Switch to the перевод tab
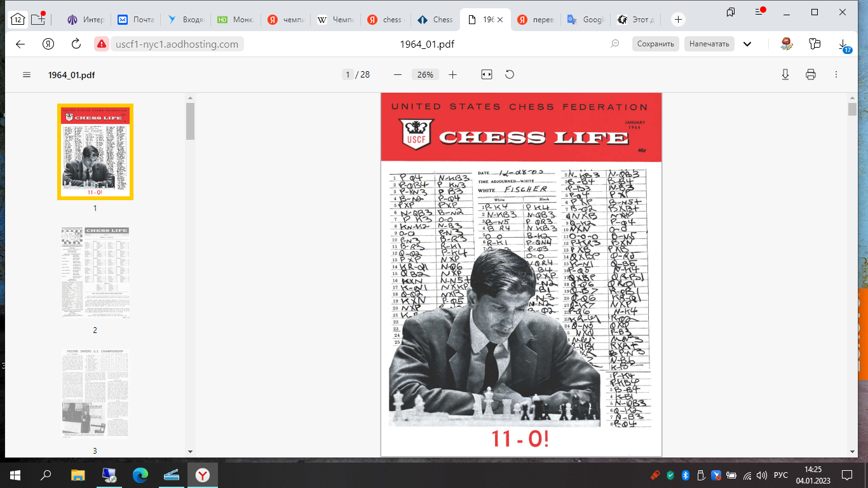 point(534,20)
